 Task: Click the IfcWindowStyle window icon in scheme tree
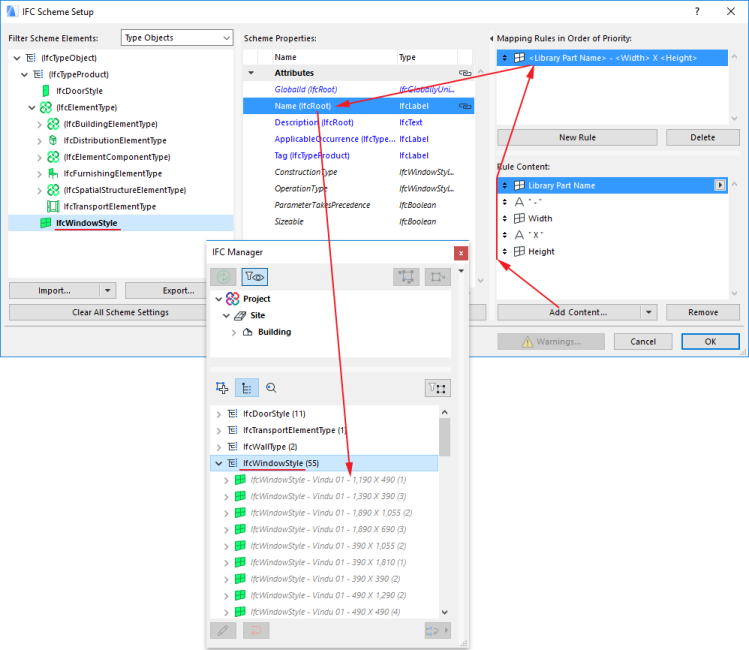[46, 223]
